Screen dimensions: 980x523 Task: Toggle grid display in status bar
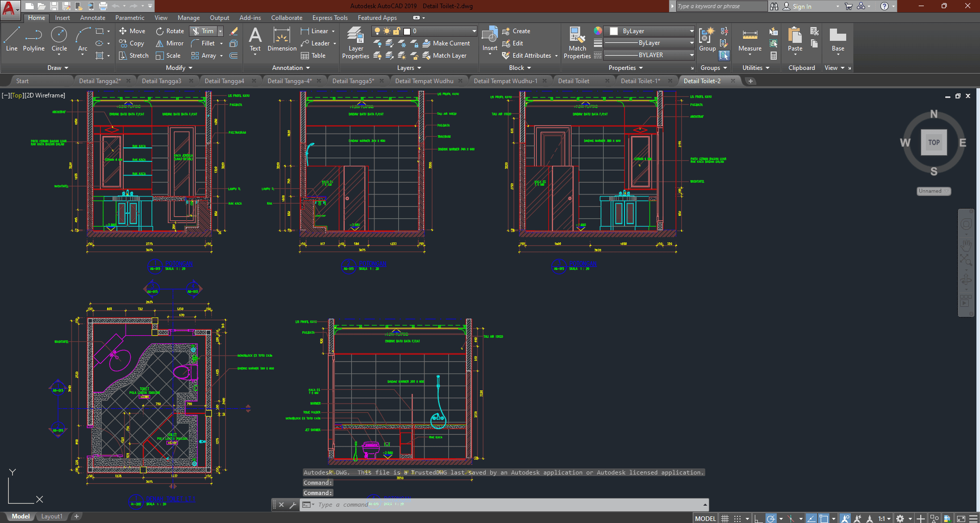pos(725,518)
